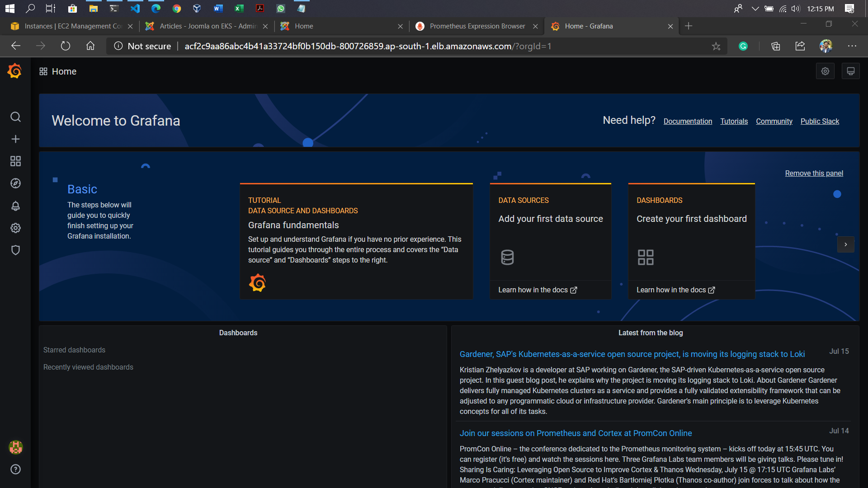Open the Dashboards grid icon in sidebar
Image resolution: width=868 pixels, height=488 pixels.
pos(15,161)
